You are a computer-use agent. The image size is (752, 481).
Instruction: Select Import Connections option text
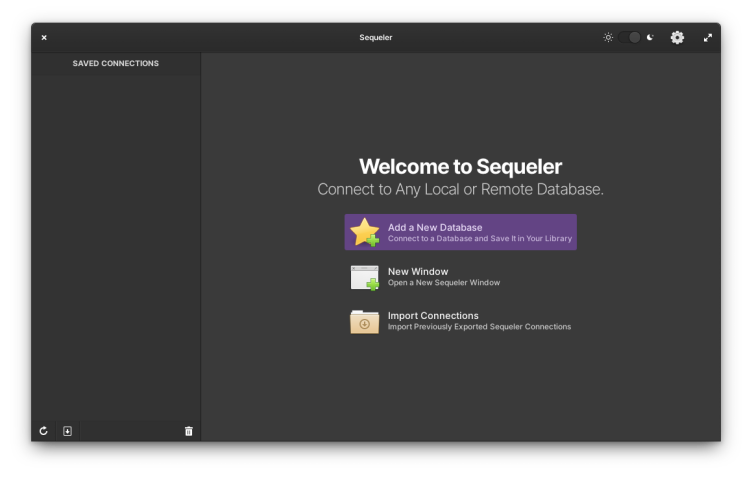click(x=433, y=316)
